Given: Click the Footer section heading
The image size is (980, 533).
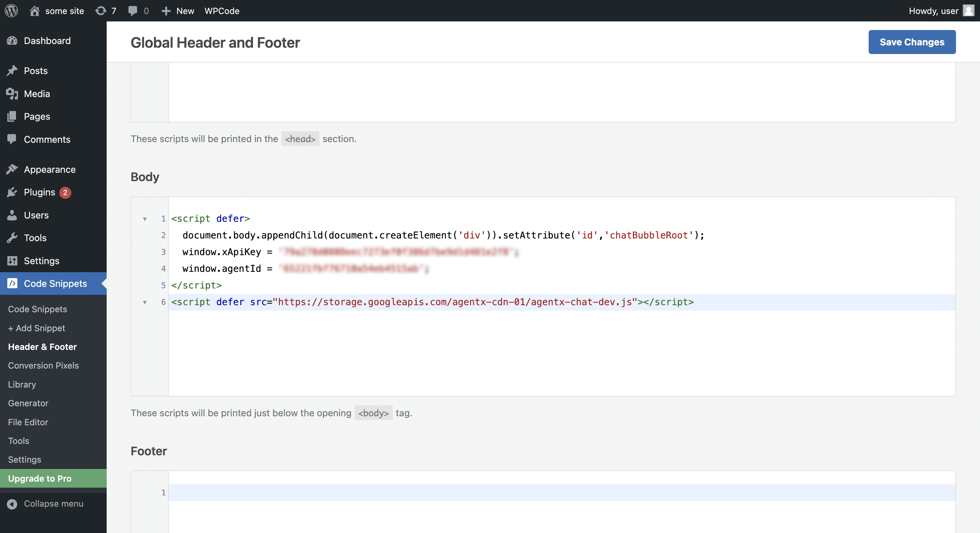Looking at the screenshot, I should coord(149,451).
